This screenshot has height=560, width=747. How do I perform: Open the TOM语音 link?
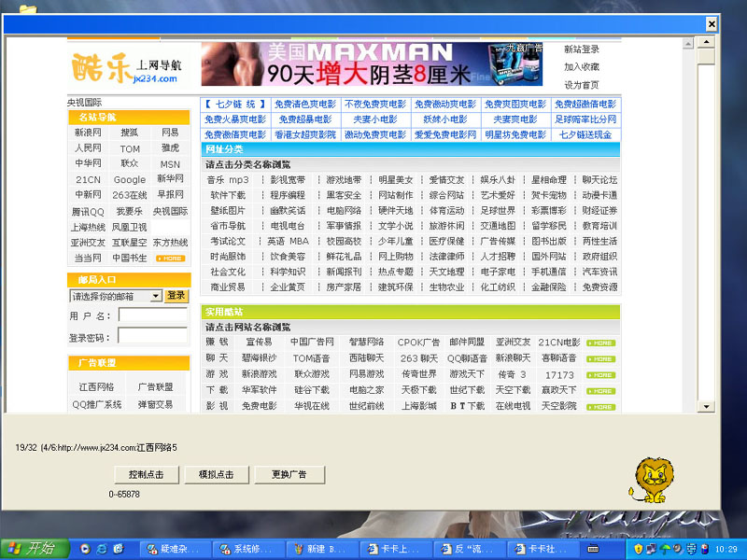[311, 358]
